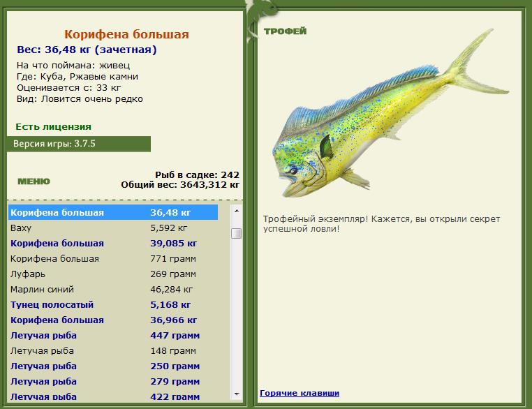Select the Летучая рыба 250 грамм row
This screenshot has width=532, height=409.
point(113,366)
